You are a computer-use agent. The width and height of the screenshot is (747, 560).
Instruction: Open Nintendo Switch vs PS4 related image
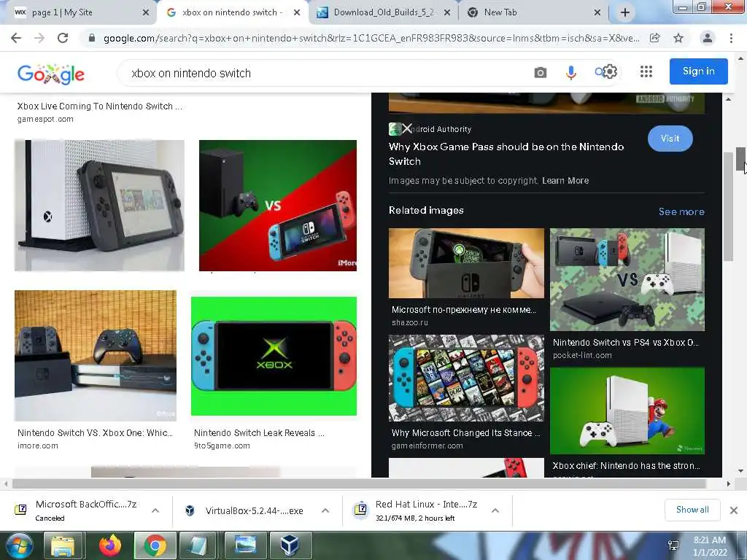coord(627,279)
